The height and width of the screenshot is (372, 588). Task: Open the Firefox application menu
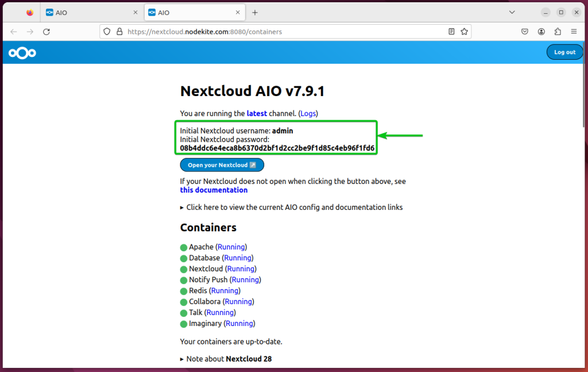pos(573,32)
